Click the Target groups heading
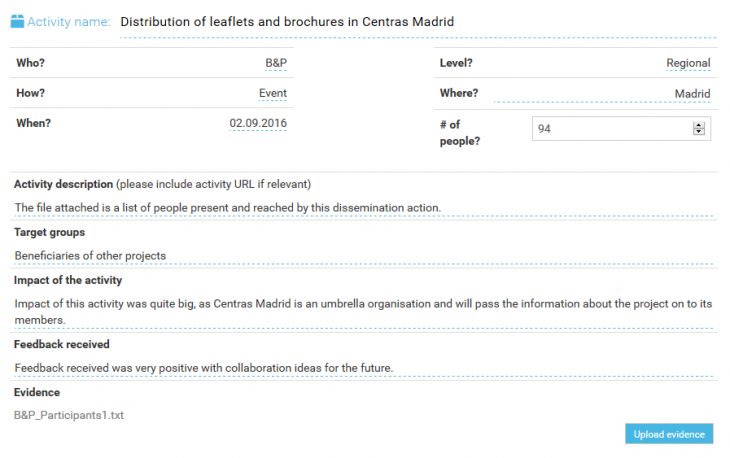The width and height of the screenshot is (730, 458). pyautogui.click(x=49, y=232)
